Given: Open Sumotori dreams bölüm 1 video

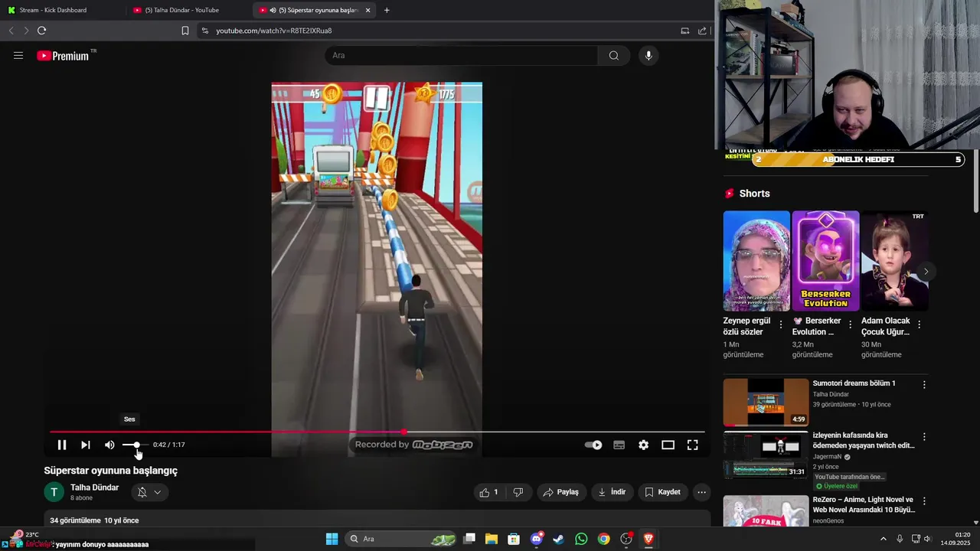Looking at the screenshot, I should coord(766,402).
